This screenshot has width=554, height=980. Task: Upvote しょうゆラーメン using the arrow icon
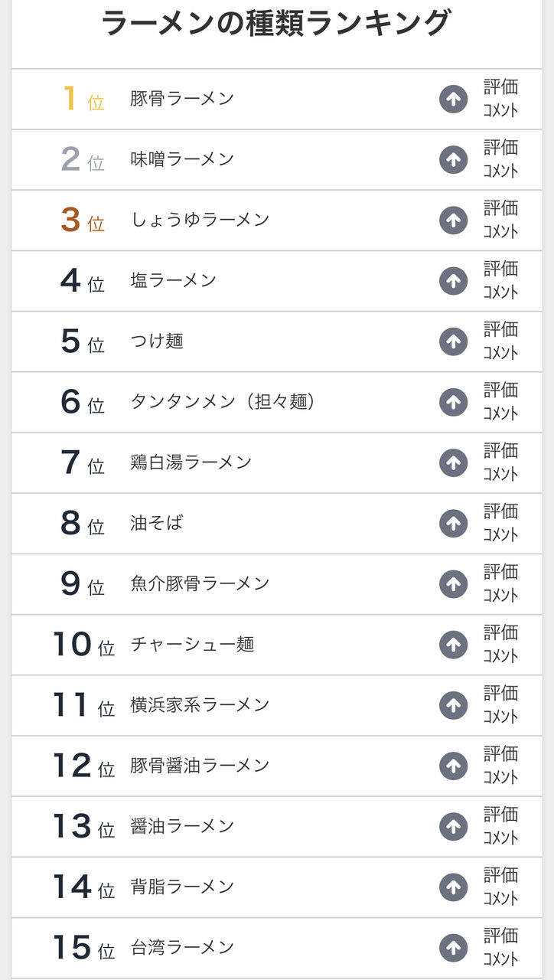point(453,220)
